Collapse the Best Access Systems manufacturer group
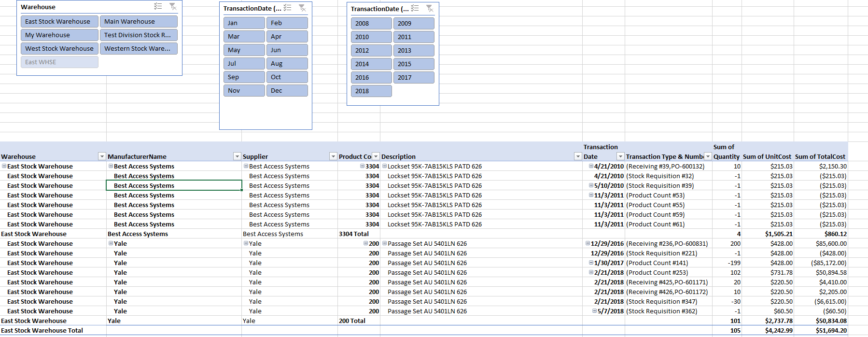868x337 pixels. tap(111, 166)
